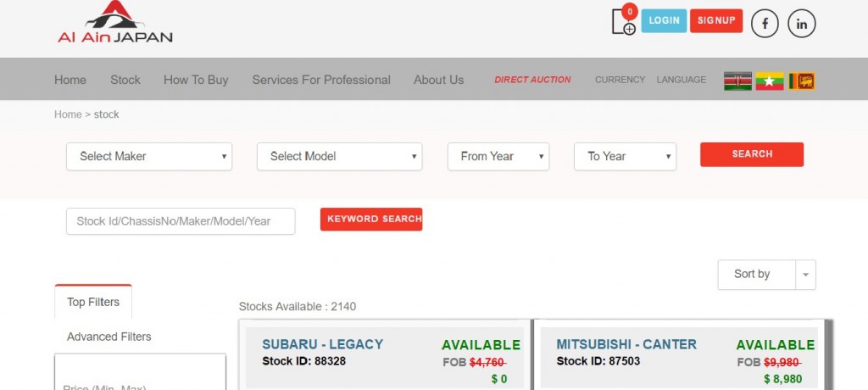The width and height of the screenshot is (868, 390).
Task: Select the Sri Lanka flag
Action: click(x=802, y=81)
